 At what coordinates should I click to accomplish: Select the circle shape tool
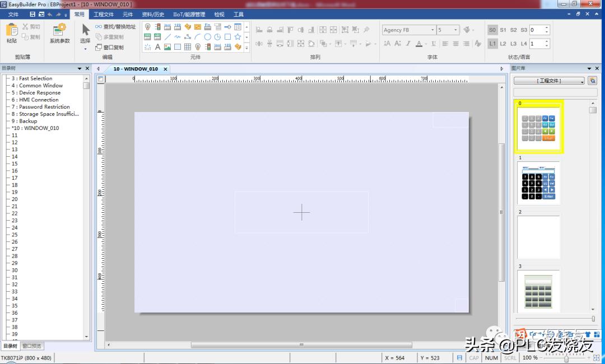207,37
